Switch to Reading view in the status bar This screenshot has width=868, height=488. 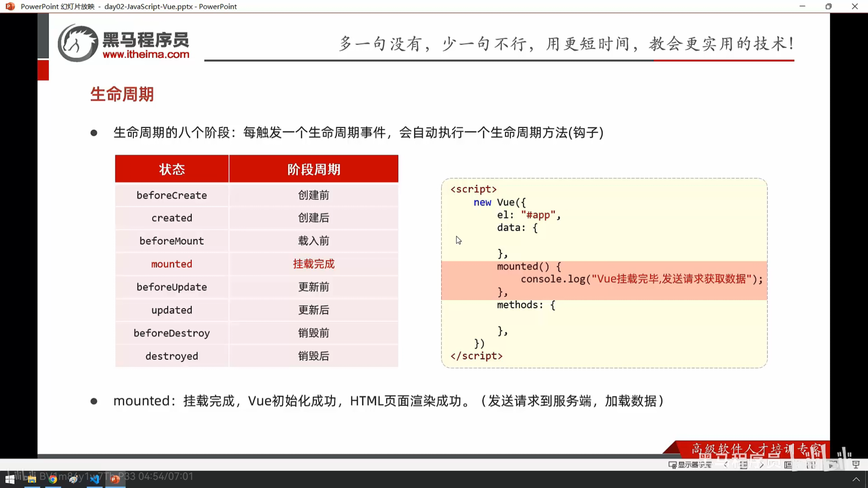coord(833,465)
